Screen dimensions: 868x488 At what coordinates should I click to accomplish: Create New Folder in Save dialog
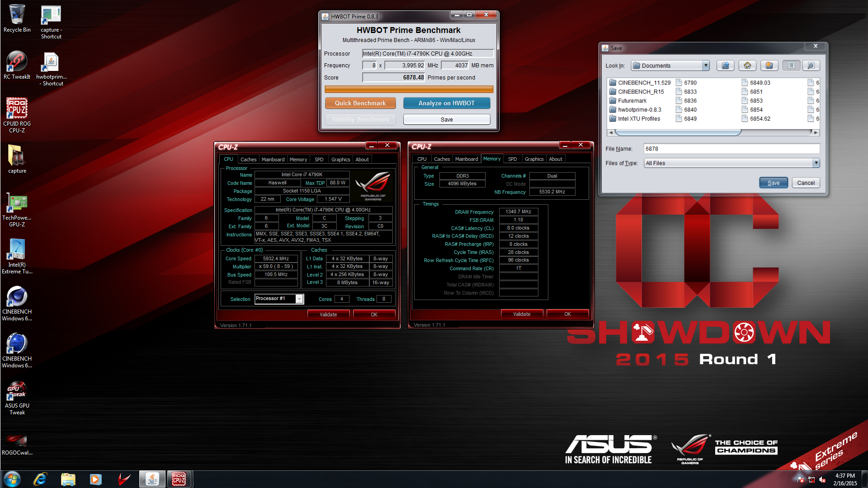point(769,66)
